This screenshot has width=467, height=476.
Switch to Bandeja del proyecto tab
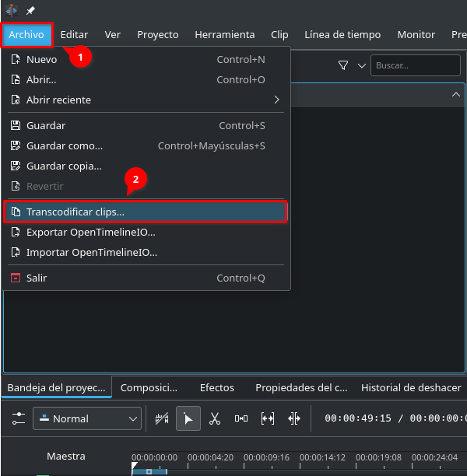click(x=57, y=387)
